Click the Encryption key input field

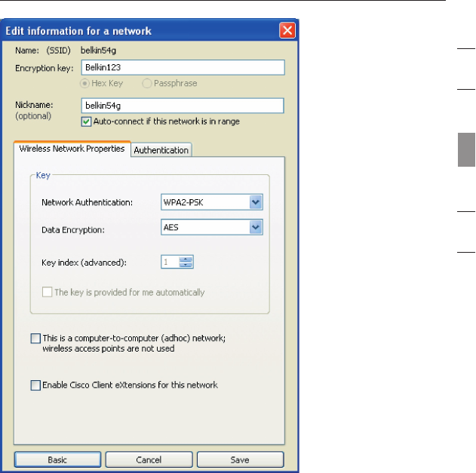pyautogui.click(x=183, y=67)
